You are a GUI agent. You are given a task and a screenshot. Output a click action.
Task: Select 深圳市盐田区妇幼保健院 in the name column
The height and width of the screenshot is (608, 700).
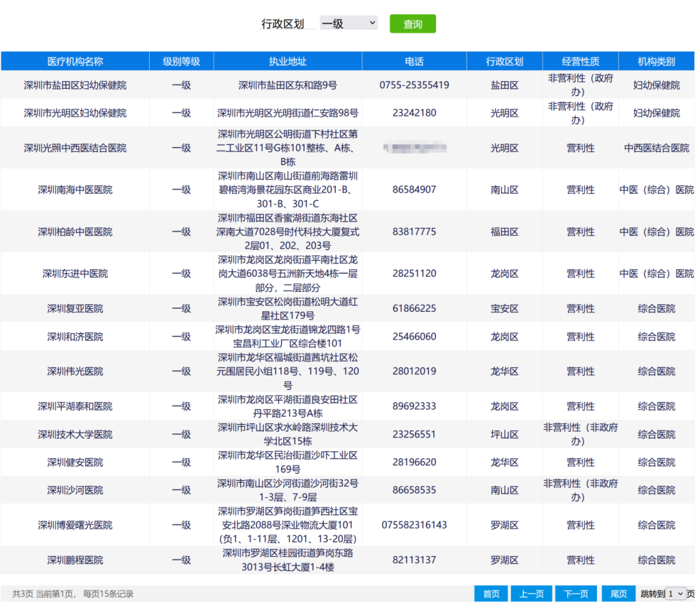(75, 85)
